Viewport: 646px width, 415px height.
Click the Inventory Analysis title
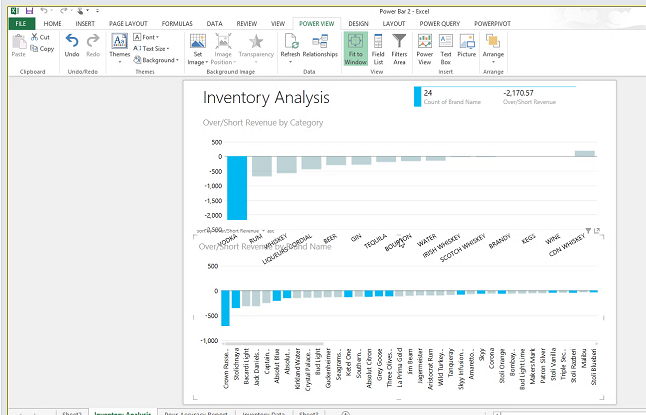(x=266, y=98)
